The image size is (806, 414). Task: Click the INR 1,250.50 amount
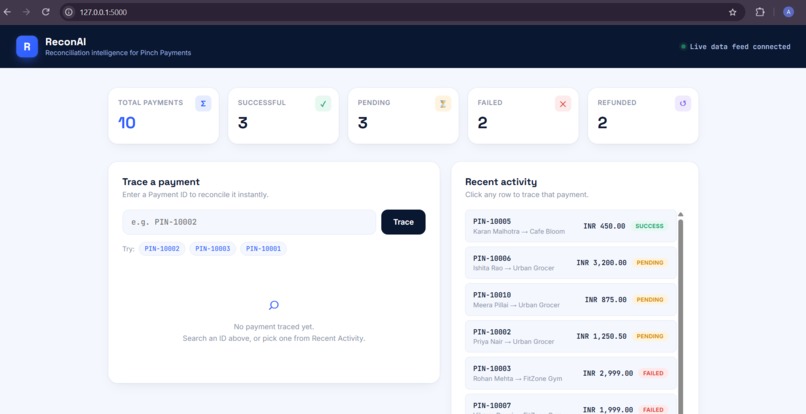pos(601,336)
